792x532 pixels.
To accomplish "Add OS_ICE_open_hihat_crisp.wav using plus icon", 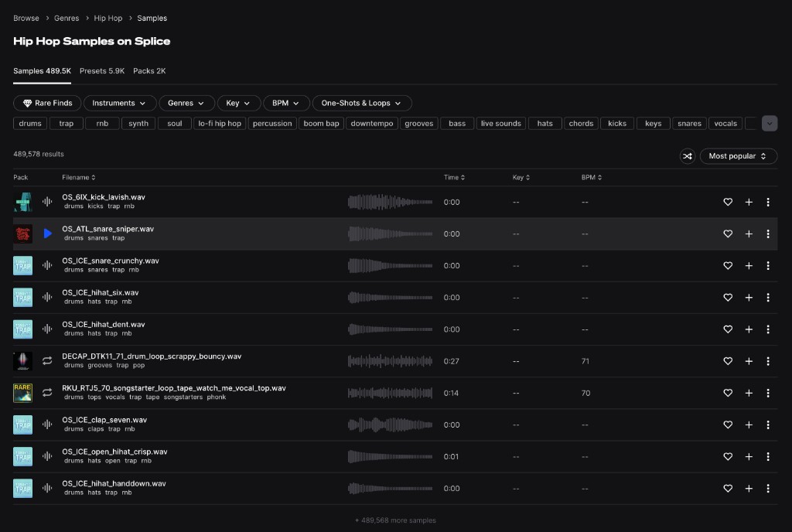I will pyautogui.click(x=749, y=456).
